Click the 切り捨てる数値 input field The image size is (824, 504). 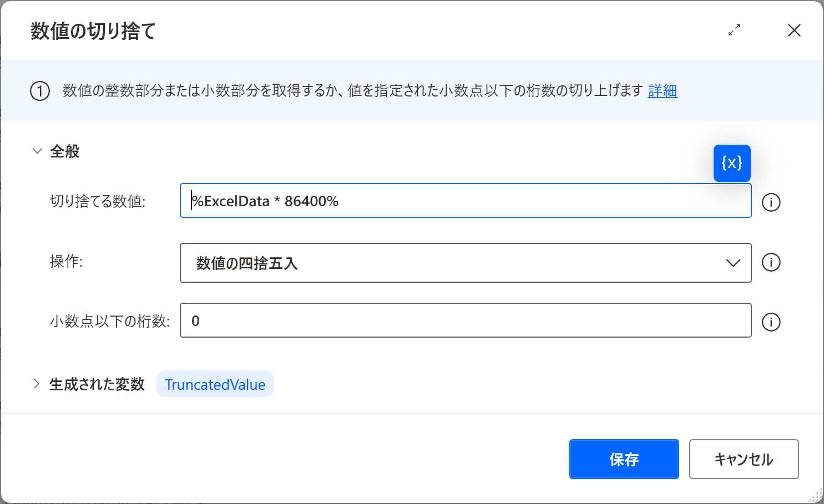pyautogui.click(x=466, y=201)
